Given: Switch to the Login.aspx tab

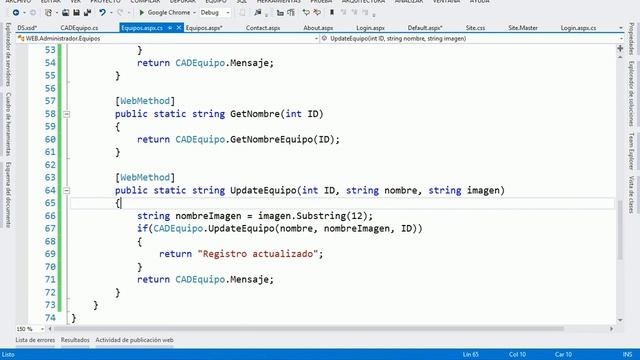Looking at the screenshot, I should coord(370,28).
